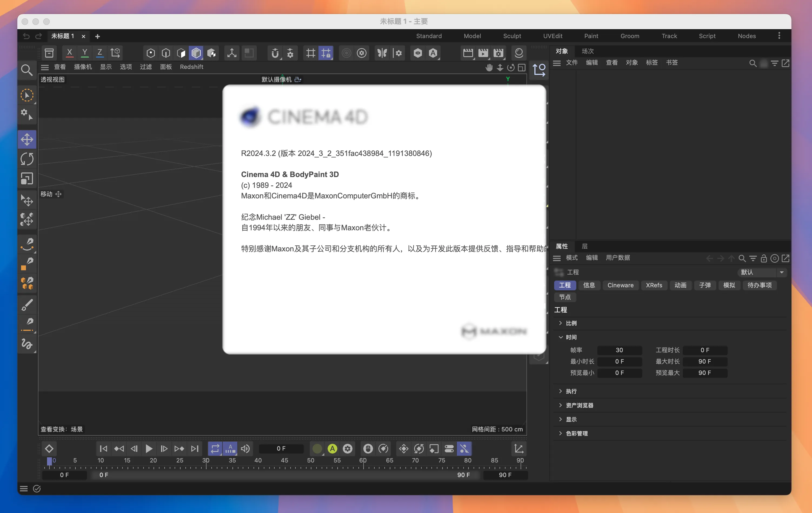The height and width of the screenshot is (513, 812).
Task: Open the 层 tab
Action: [x=585, y=246]
